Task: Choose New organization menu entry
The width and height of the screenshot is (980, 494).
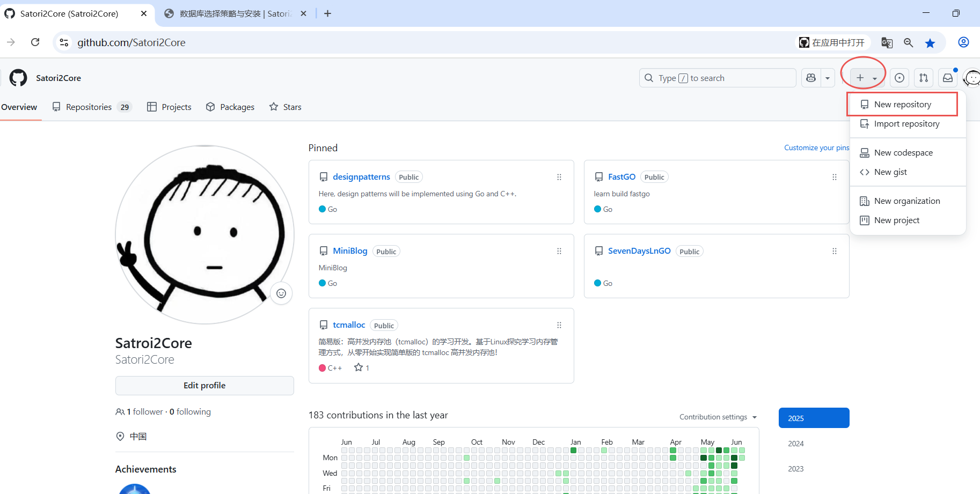Action: tap(907, 201)
